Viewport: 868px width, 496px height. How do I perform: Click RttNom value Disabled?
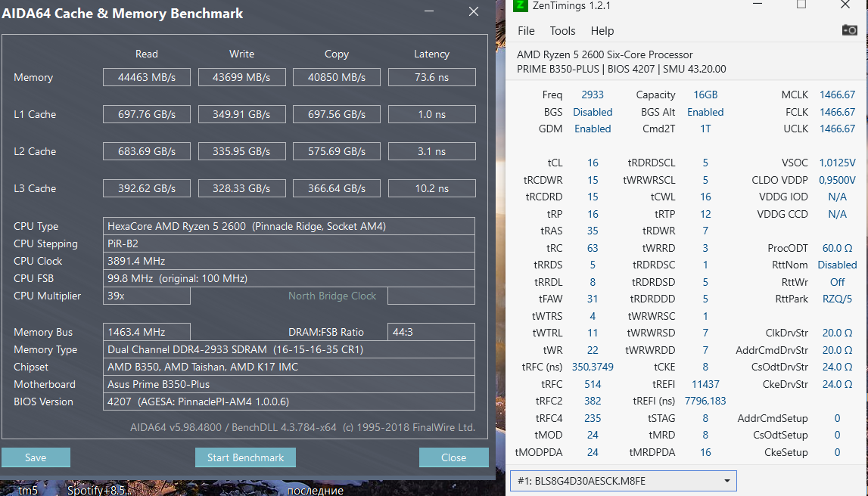pyautogui.click(x=837, y=265)
